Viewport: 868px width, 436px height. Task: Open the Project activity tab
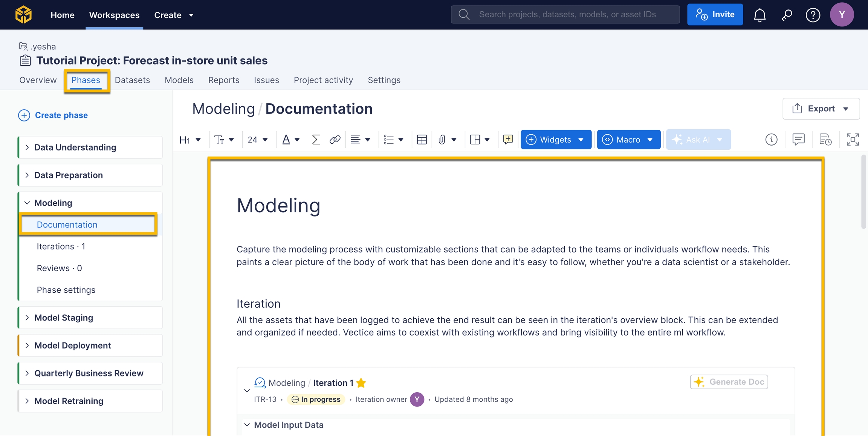[x=323, y=80]
